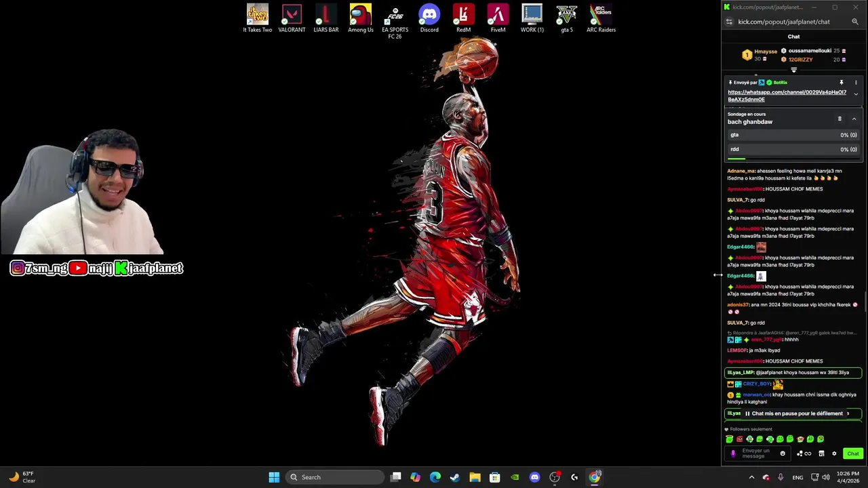Open chat settings gear icon
The image size is (868, 488).
(x=834, y=453)
